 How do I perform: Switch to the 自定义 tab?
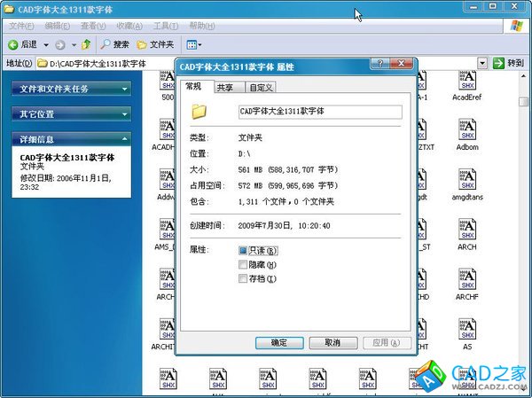[261, 88]
